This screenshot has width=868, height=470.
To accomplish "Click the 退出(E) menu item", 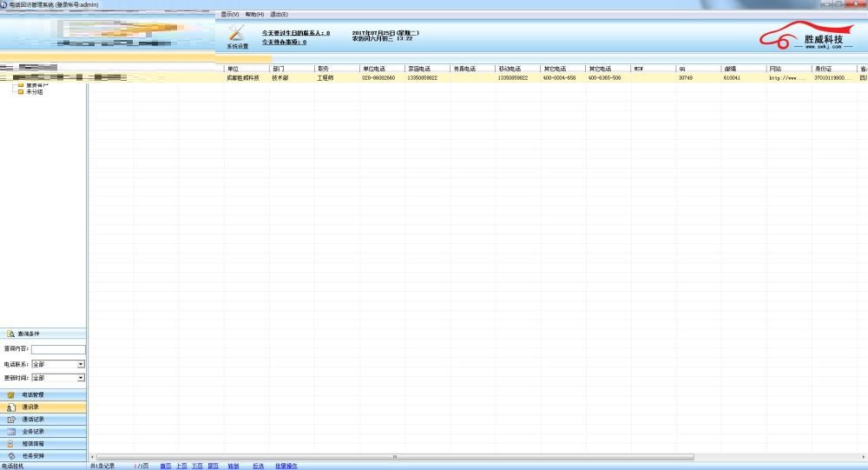I will point(279,15).
